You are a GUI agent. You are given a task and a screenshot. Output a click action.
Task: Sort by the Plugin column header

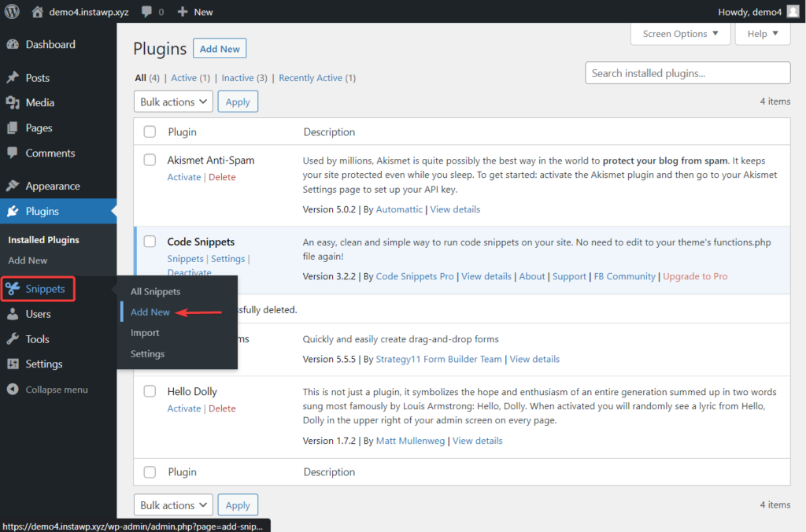point(182,132)
